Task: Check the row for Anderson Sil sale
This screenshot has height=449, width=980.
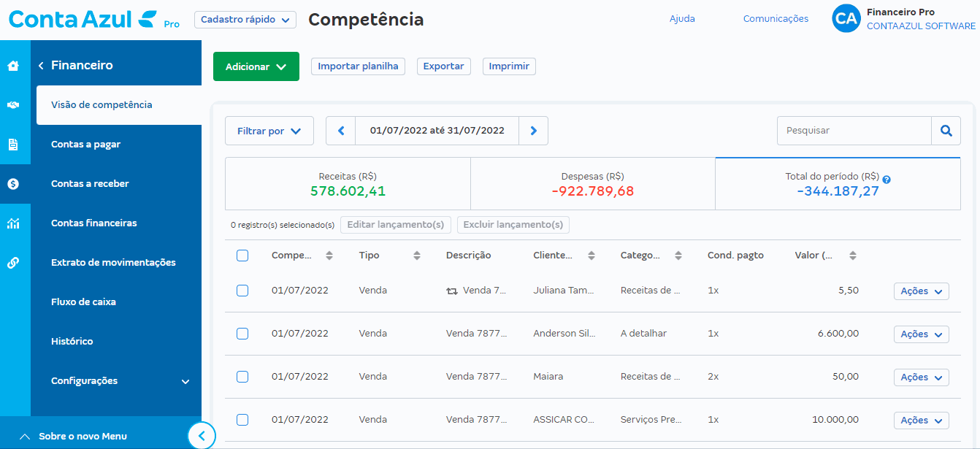Action: click(x=242, y=334)
